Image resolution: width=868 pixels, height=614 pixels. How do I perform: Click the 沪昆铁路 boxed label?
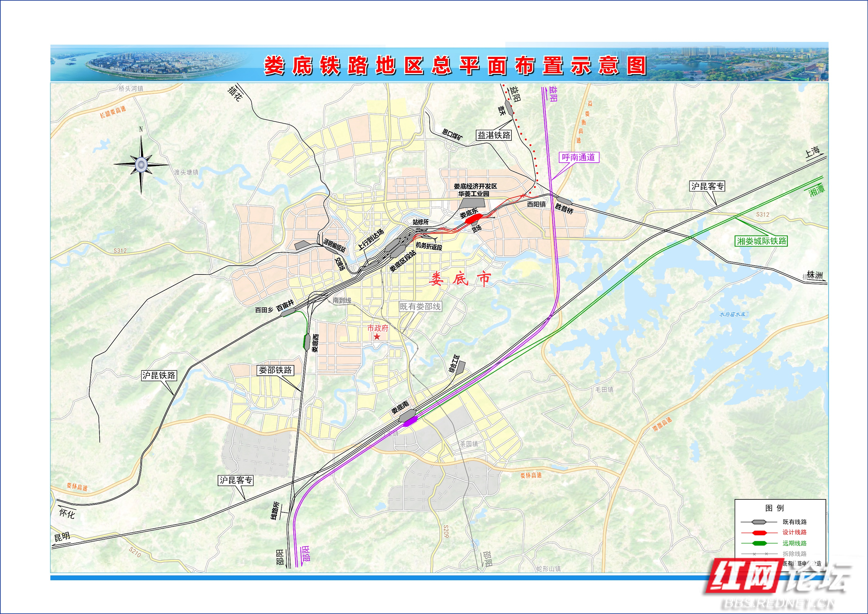[x=159, y=375]
